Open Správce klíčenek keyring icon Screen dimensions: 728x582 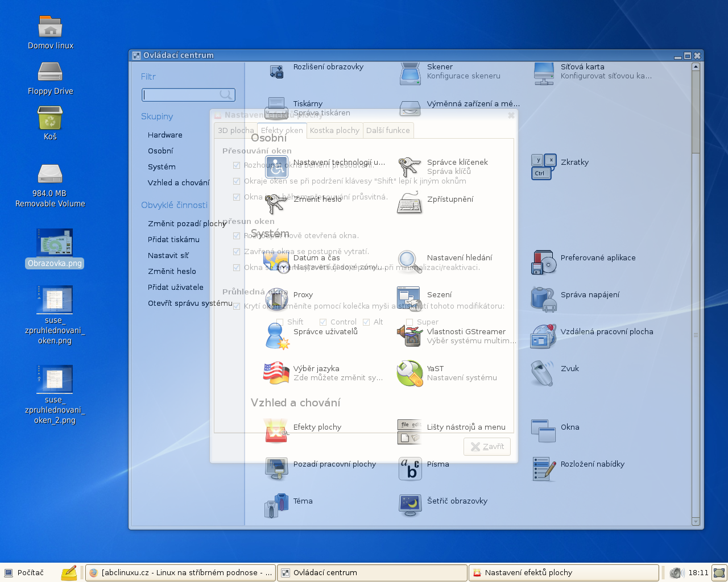410,167
